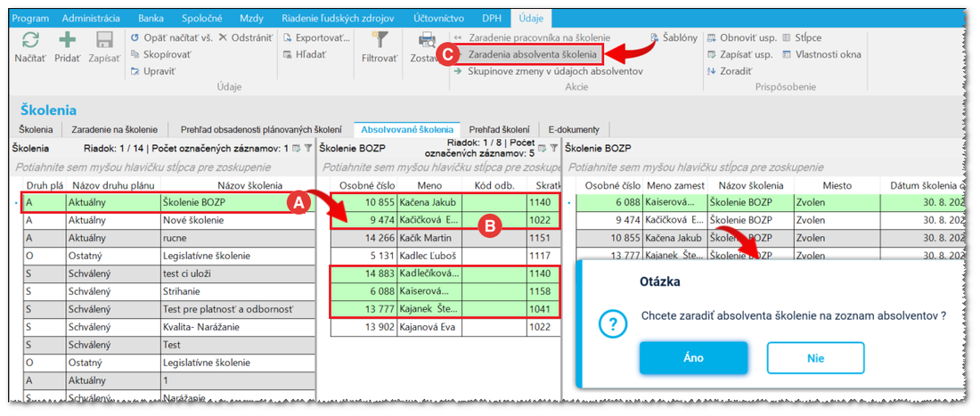The width and height of the screenshot is (980, 416).
Task: Open the Spoločné ribbon tab
Action: click(203, 18)
